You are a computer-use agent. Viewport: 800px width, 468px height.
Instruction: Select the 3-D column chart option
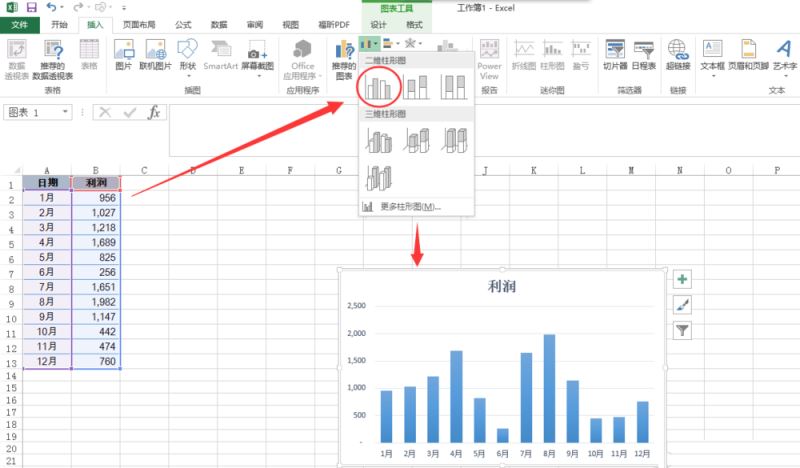379,178
